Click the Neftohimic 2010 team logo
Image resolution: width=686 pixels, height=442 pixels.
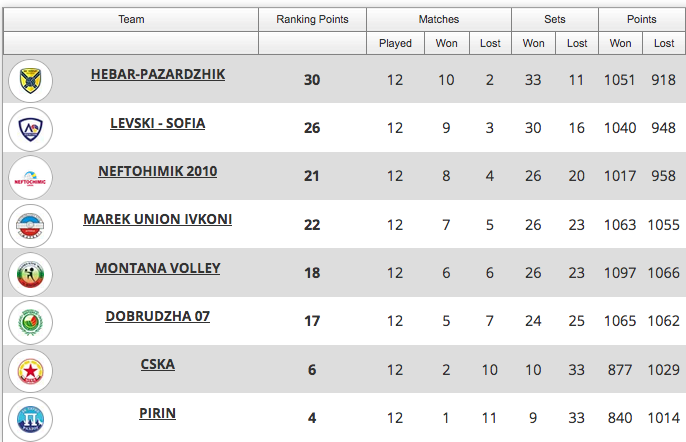pos(30,177)
